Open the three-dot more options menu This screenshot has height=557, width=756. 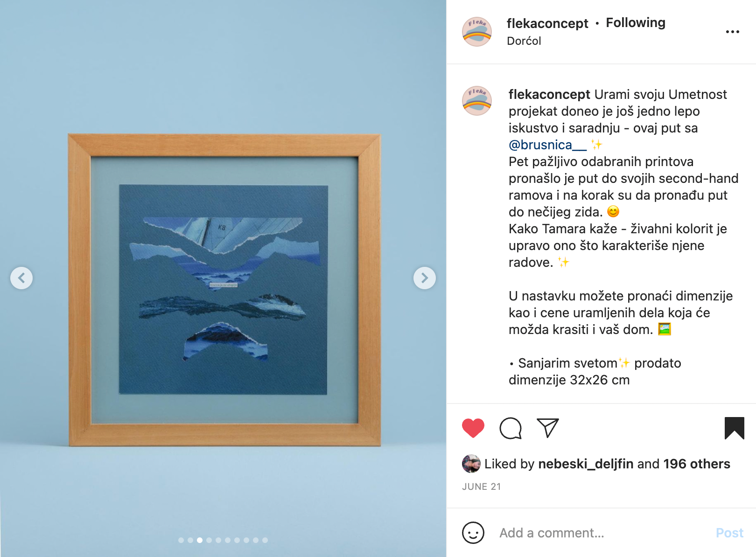point(732,32)
